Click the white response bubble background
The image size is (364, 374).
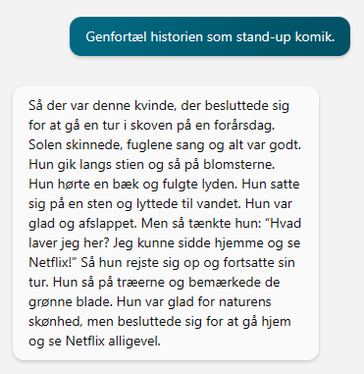point(166,223)
